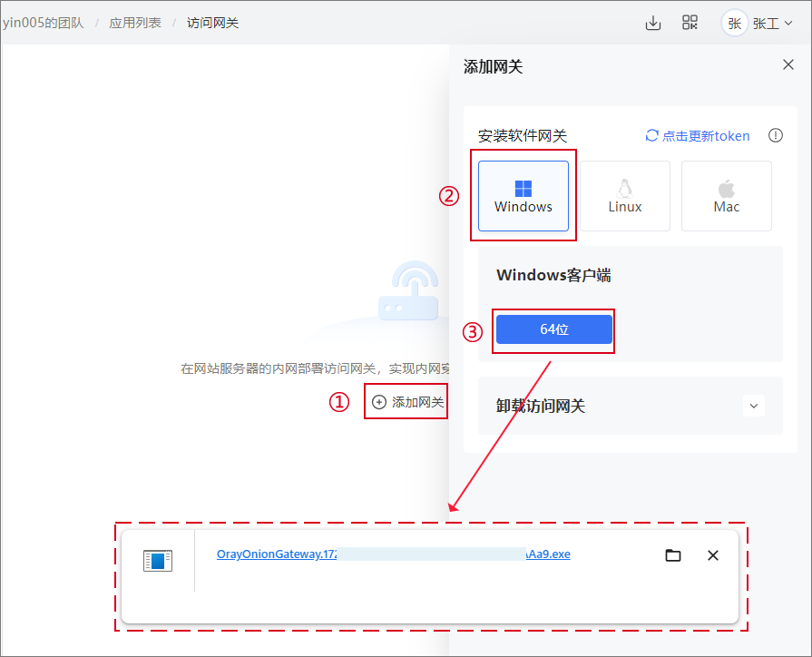Image resolution: width=812 pixels, height=657 pixels.
Task: Click the downloaded exe file icon
Action: tap(158, 561)
